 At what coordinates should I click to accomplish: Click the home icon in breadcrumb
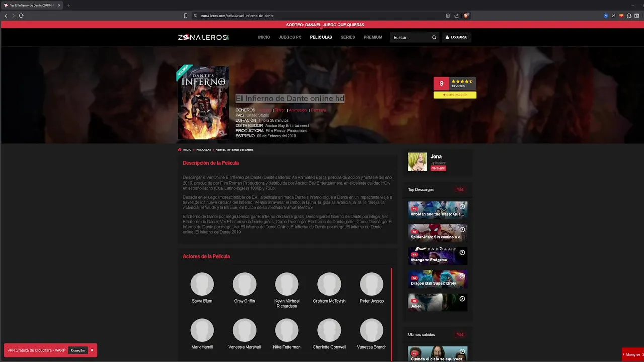pyautogui.click(x=180, y=150)
